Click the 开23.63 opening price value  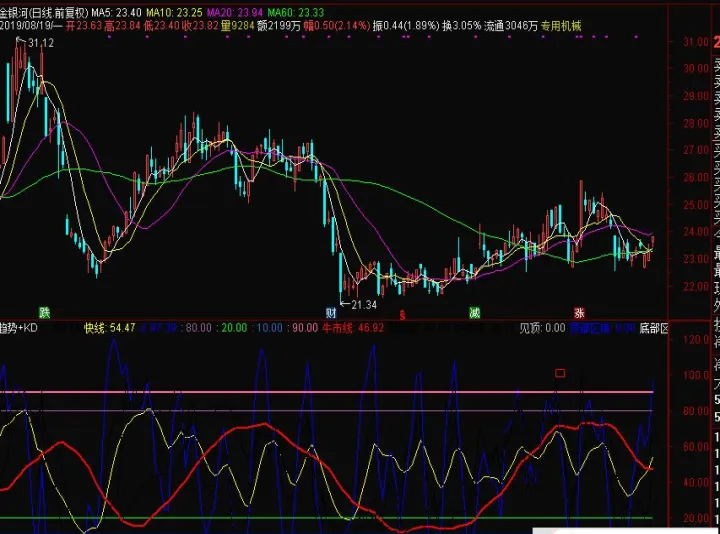[x=84, y=26]
